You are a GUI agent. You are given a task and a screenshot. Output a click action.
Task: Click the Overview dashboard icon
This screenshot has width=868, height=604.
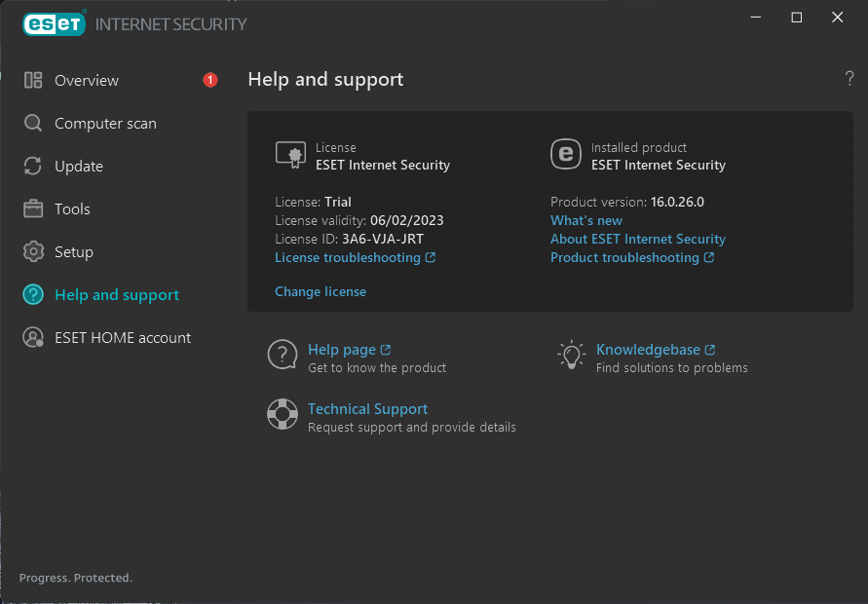click(x=33, y=80)
